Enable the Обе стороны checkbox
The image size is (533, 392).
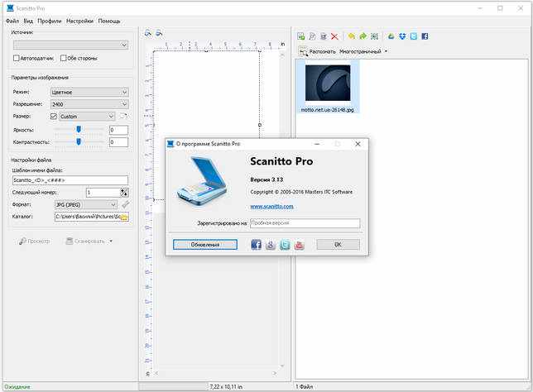63,58
